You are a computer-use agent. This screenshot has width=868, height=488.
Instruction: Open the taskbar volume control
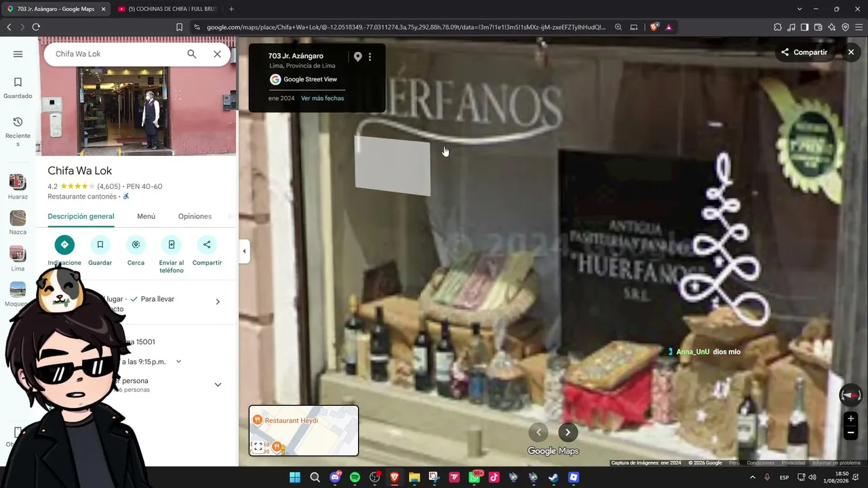(x=812, y=477)
